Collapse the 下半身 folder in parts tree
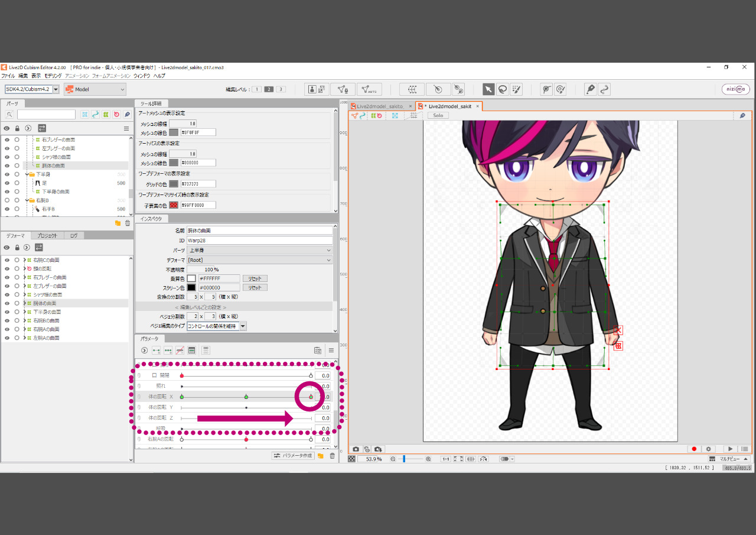The image size is (756, 535). (x=27, y=174)
